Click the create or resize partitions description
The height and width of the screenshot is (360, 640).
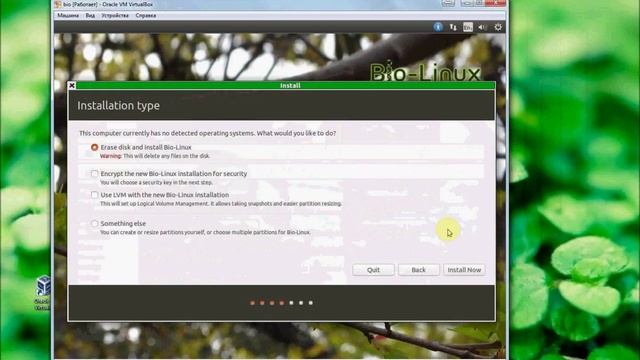tap(205, 232)
